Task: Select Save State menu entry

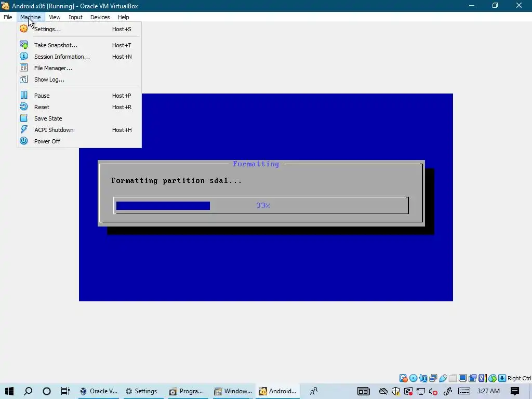Action: click(79, 119)
